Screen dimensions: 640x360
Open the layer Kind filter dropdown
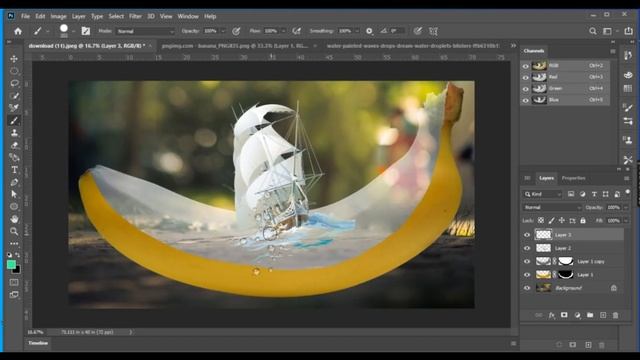coord(543,194)
